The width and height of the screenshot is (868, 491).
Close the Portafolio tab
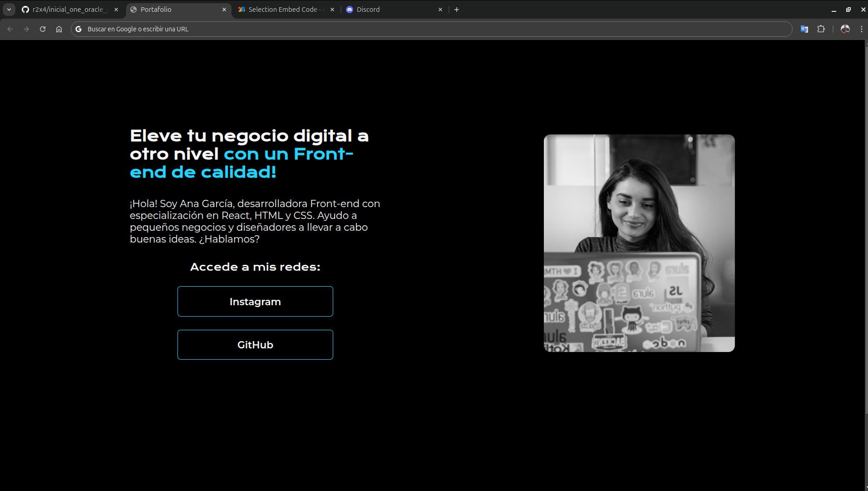(x=224, y=10)
